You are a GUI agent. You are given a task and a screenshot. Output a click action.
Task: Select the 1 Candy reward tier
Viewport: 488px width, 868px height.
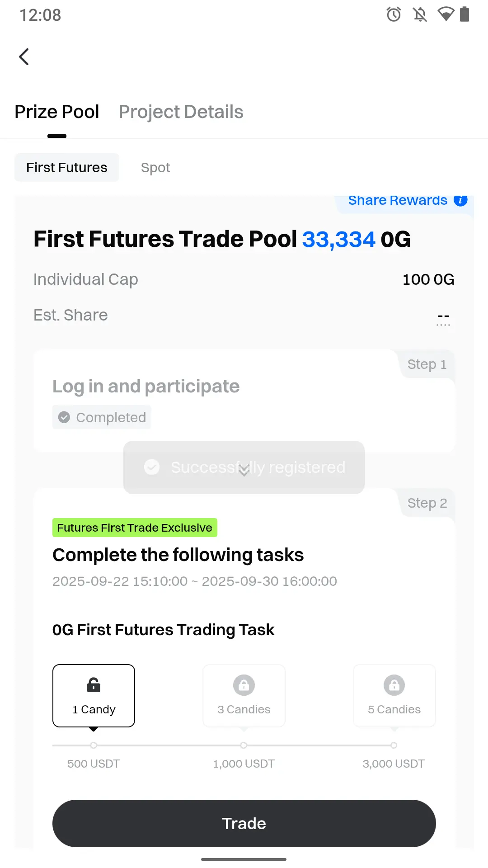(94, 696)
